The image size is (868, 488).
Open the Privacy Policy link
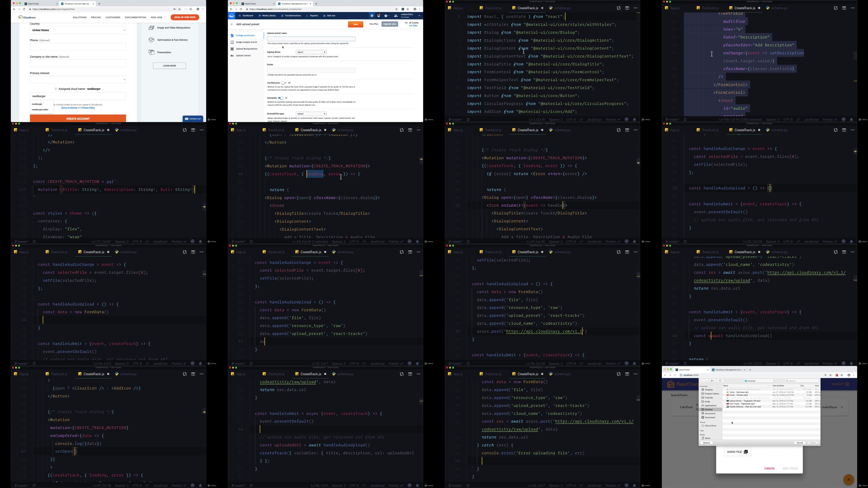click(x=88, y=108)
